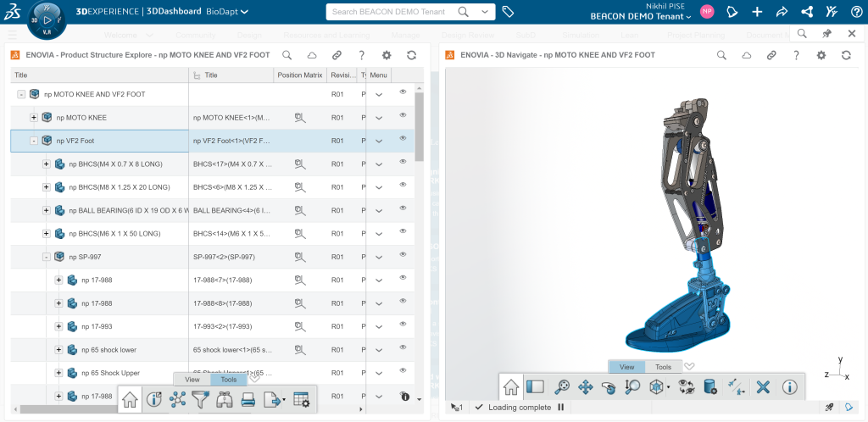Open the Help question mark in top bar

click(x=856, y=12)
